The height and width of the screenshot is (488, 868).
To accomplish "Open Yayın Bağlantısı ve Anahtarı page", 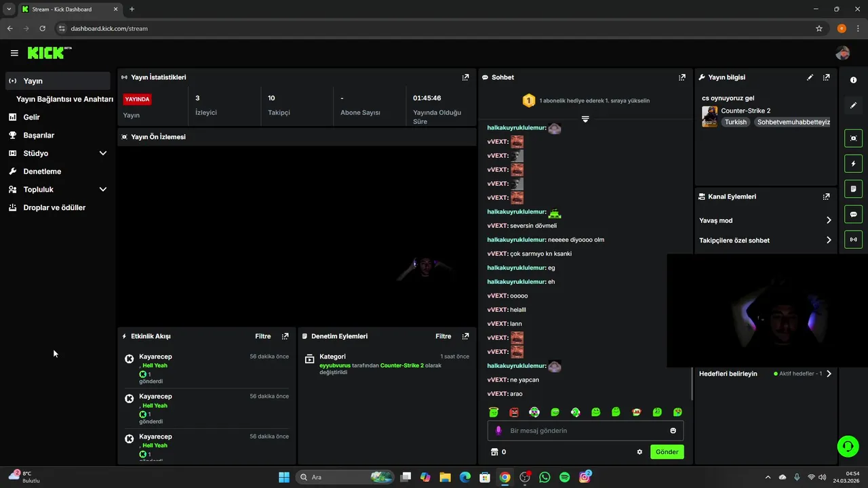I will point(64,99).
